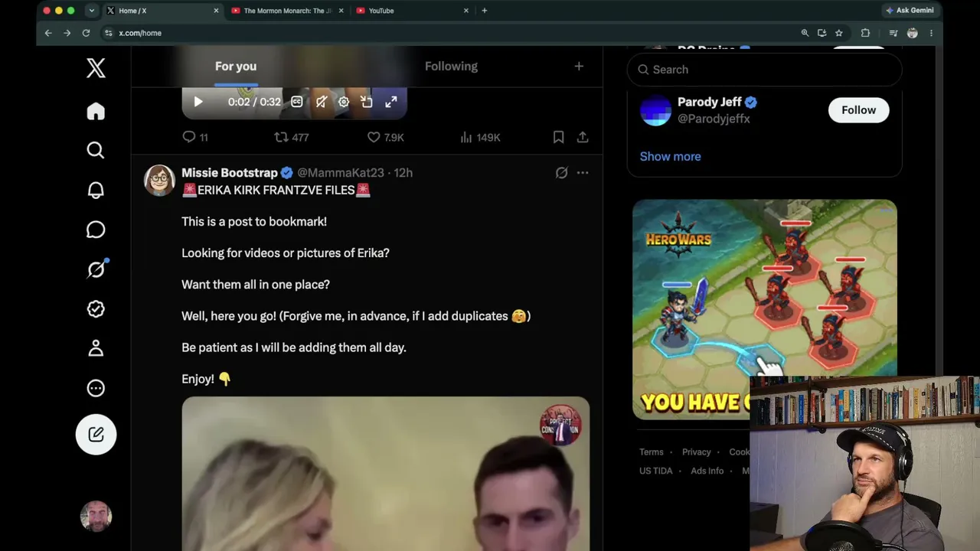Open Missie Bootstrap's profile avatar
This screenshot has width=980, height=551.
[x=159, y=181]
